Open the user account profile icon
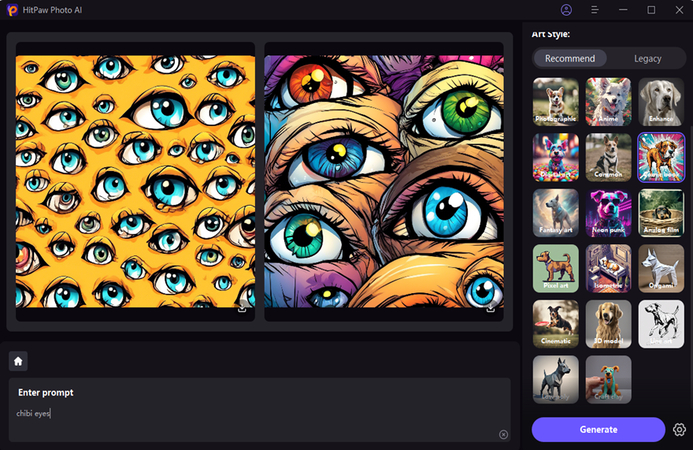This screenshot has width=693, height=450. coord(566,10)
